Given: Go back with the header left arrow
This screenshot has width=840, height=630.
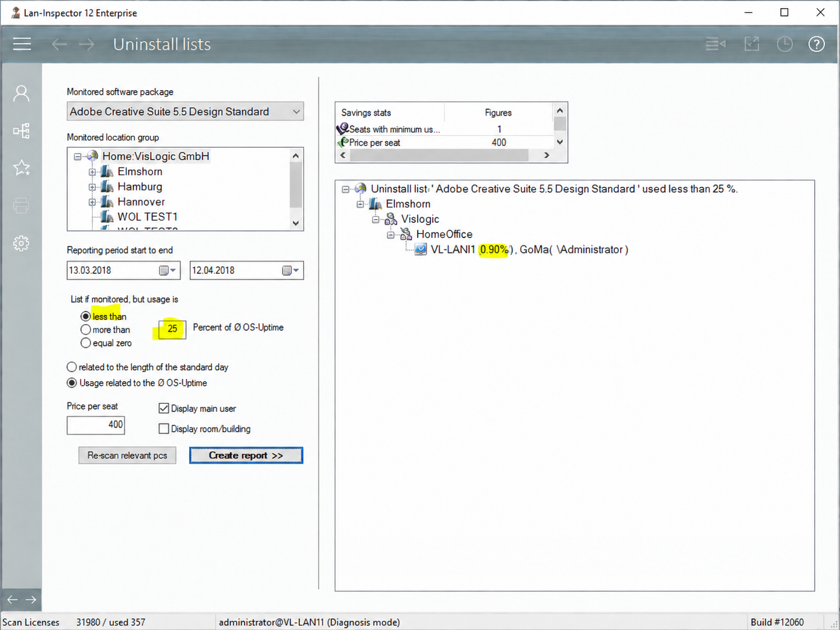Looking at the screenshot, I should (x=59, y=44).
